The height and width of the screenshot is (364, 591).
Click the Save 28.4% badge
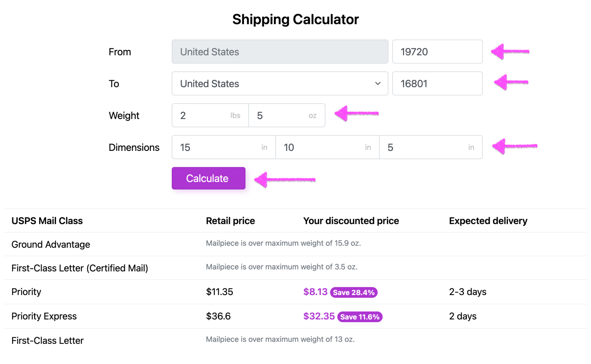[x=354, y=292]
